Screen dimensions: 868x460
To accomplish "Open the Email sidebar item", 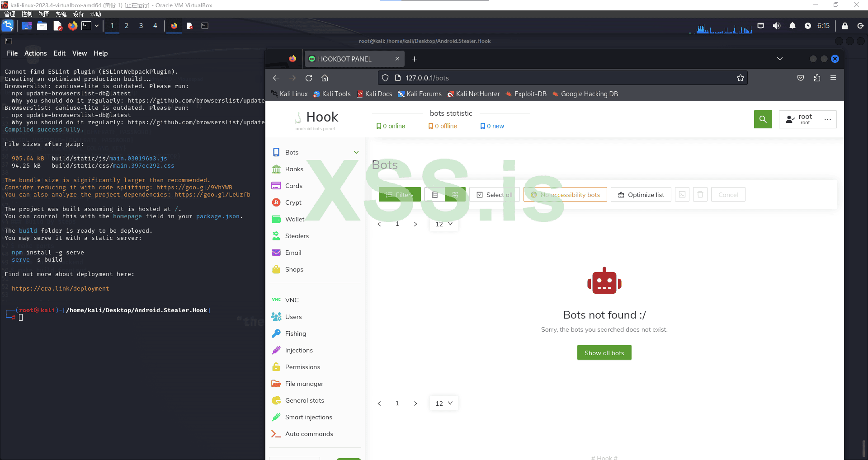I will click(x=316, y=253).
